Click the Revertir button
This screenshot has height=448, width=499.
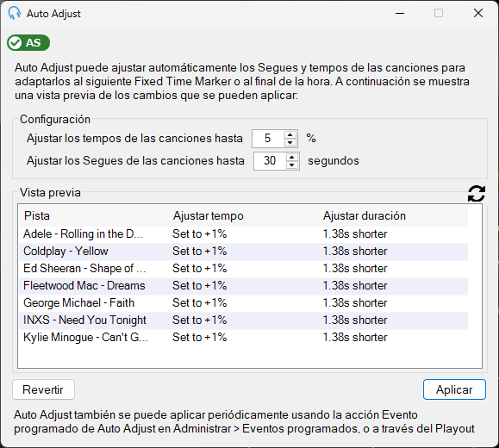(43, 389)
